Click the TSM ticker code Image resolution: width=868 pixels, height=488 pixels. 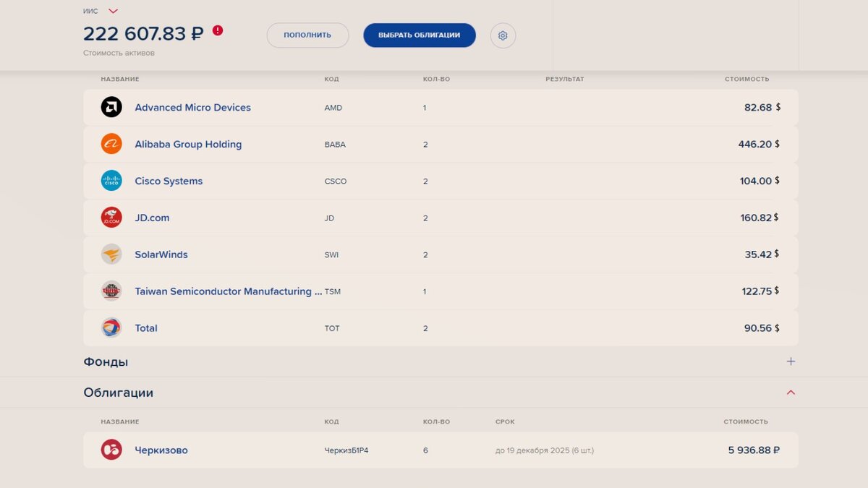click(333, 291)
